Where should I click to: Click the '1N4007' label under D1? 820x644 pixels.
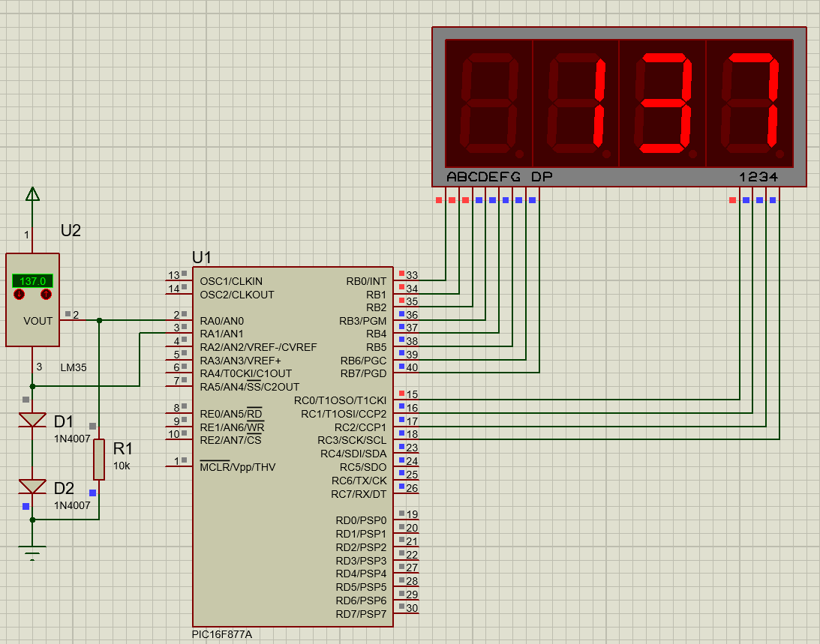[x=72, y=439]
